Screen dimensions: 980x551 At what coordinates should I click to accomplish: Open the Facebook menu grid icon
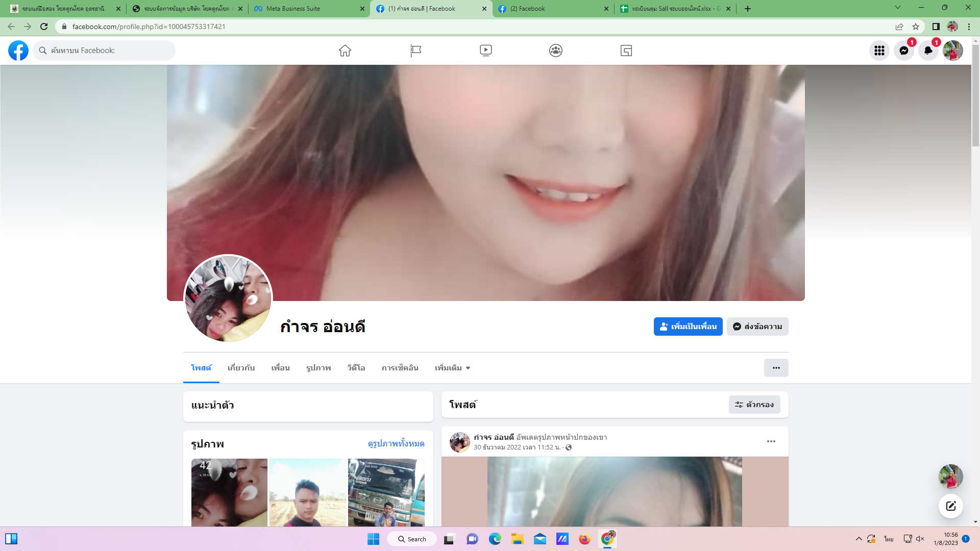click(x=879, y=51)
